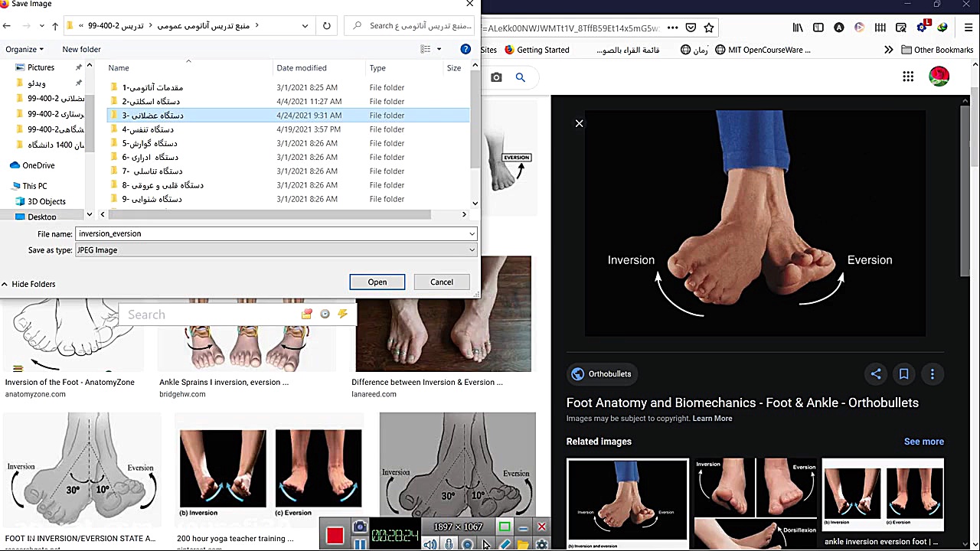Close the image preview panel

pyautogui.click(x=580, y=123)
